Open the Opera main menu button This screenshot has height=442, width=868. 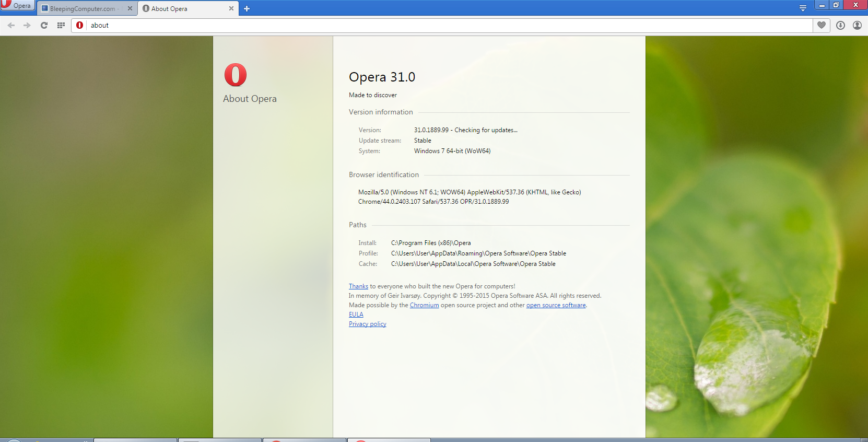point(17,5)
